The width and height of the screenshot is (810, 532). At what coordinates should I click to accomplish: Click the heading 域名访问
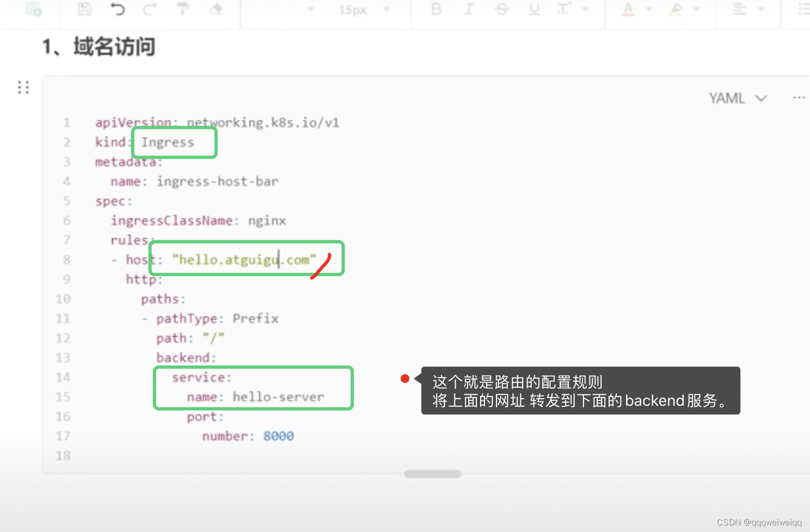tap(114, 47)
